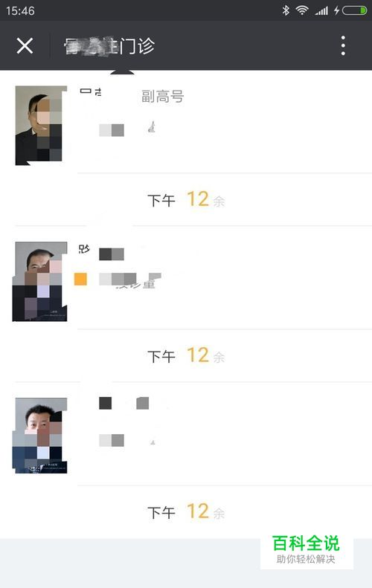Tap the Bluetooth status icon

tap(286, 10)
